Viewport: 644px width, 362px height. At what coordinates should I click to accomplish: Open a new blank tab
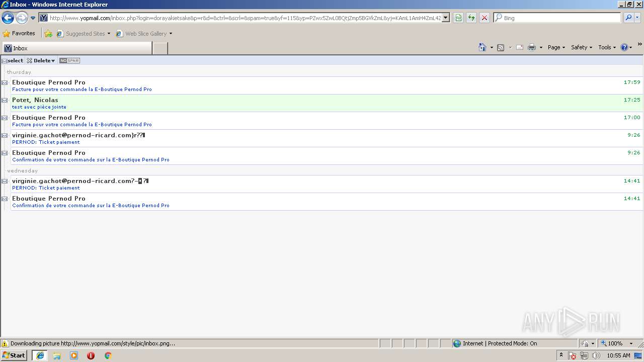click(160, 48)
